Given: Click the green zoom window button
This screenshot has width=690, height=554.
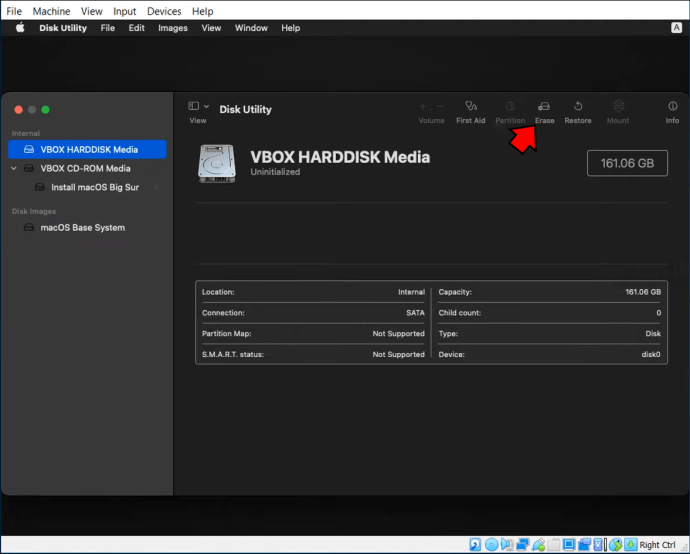Looking at the screenshot, I should click(45, 110).
